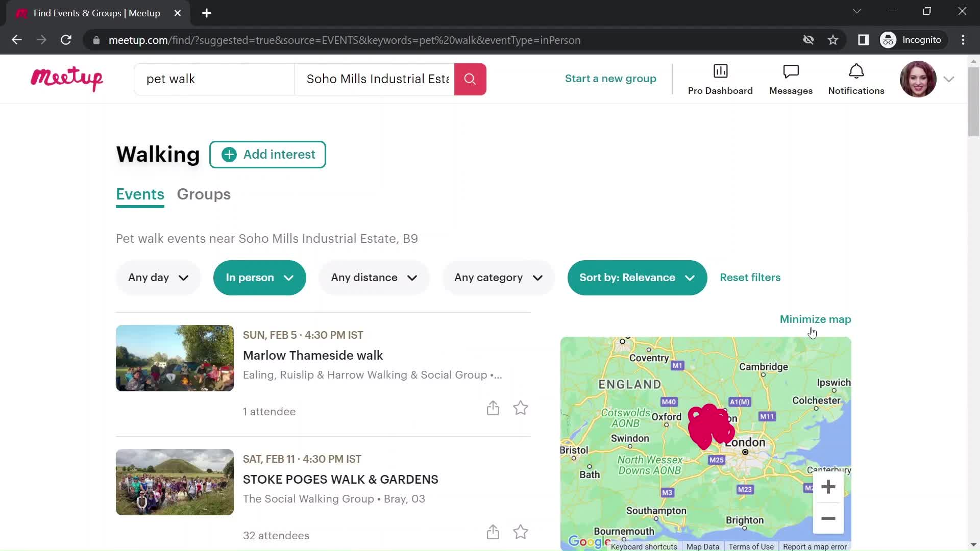Select the Find Events & Groups browser tab
The image size is (980, 551).
97,13
